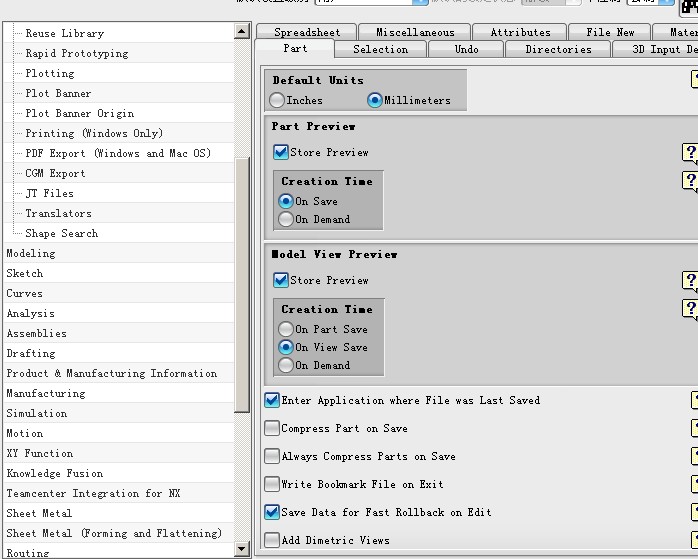Click the category tree scroll up arrow
Image resolution: width=698 pixels, height=559 pixels.
tap(243, 32)
